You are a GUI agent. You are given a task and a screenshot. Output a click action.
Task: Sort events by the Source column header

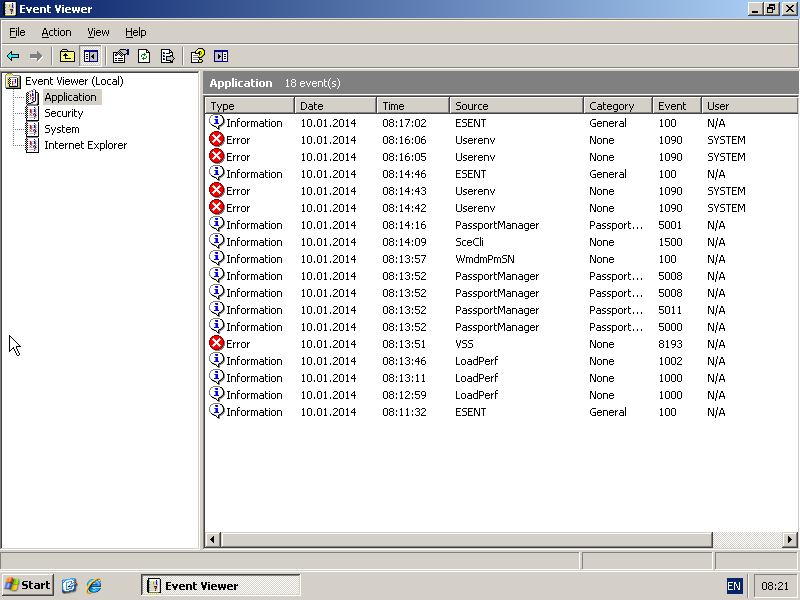coord(515,106)
